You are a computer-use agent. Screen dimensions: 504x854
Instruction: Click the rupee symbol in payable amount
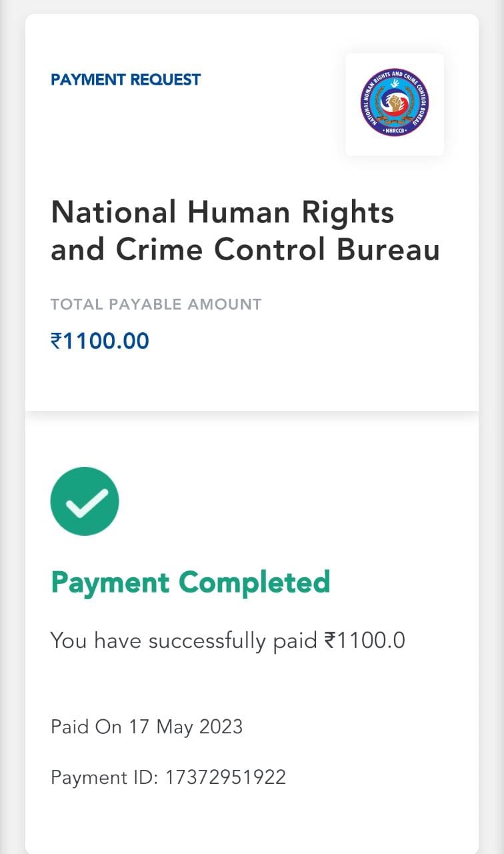[x=56, y=341]
